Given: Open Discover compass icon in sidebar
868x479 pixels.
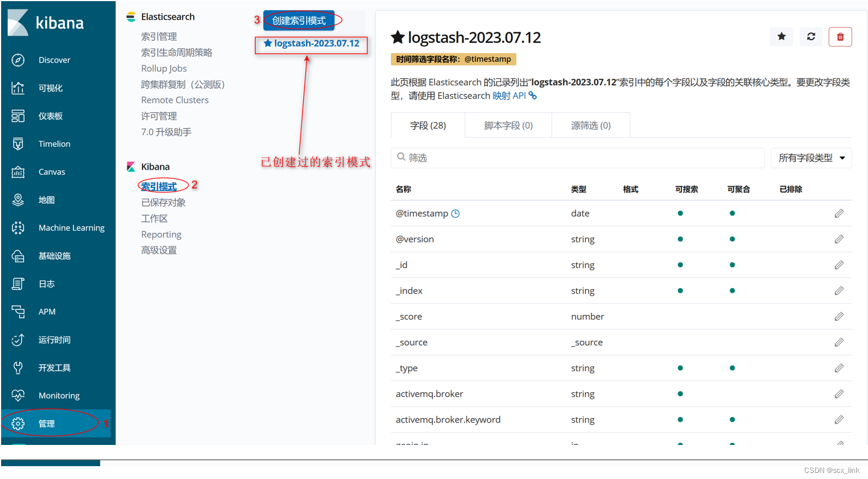Looking at the screenshot, I should [x=18, y=60].
